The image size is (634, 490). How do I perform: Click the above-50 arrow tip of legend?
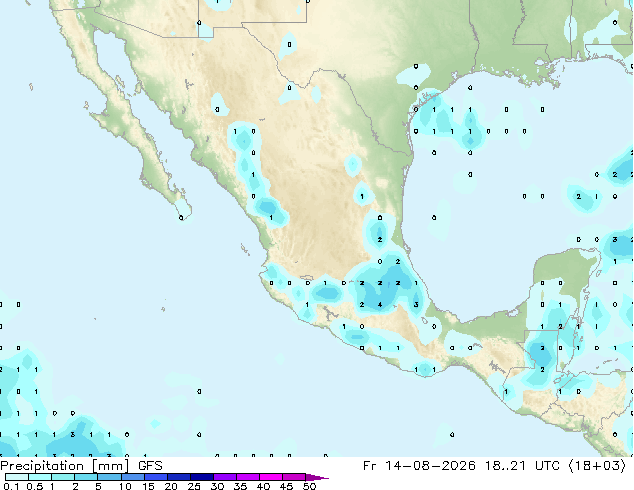(317, 477)
